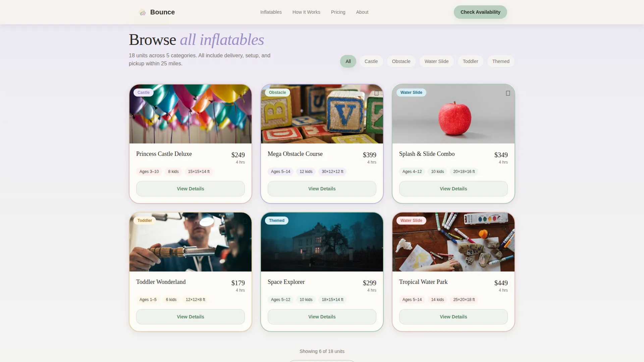Screen dimensions: 644x362
Task: Filter inflatables by Castle category
Action: (371, 61)
